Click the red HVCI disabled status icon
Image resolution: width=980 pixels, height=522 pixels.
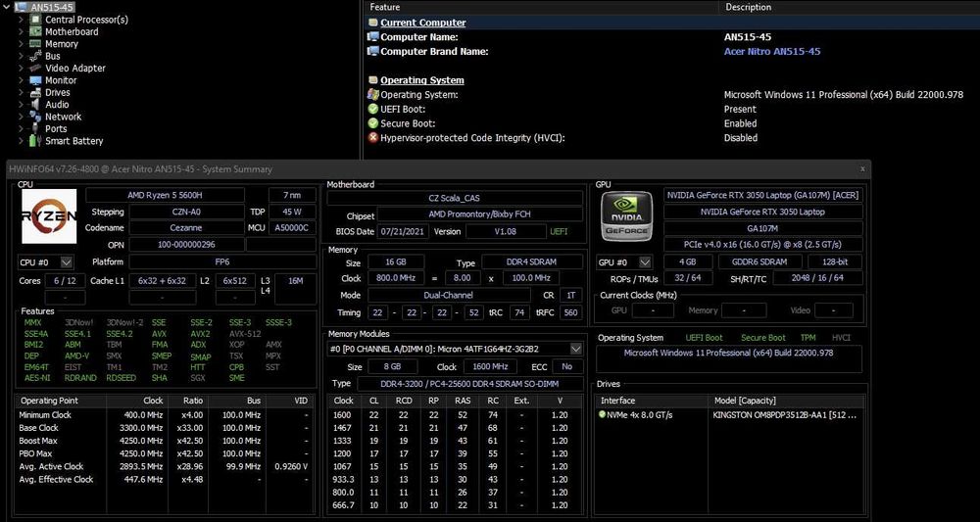tap(373, 138)
